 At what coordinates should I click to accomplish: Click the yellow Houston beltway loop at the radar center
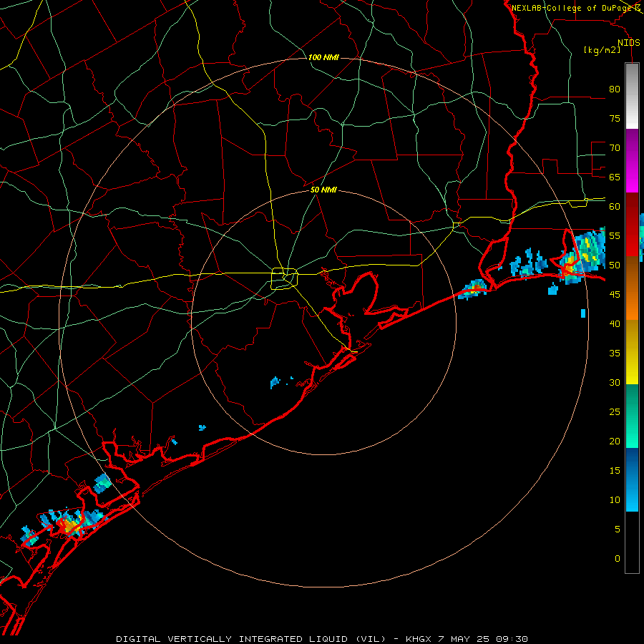click(284, 278)
